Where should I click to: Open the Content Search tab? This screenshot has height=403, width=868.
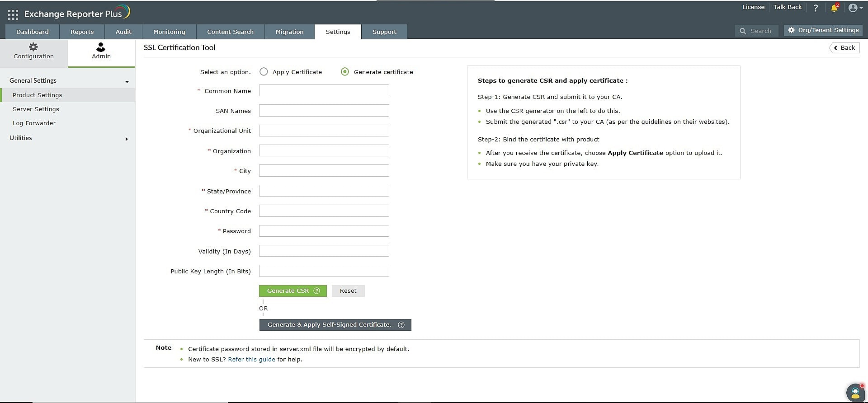[x=230, y=32]
